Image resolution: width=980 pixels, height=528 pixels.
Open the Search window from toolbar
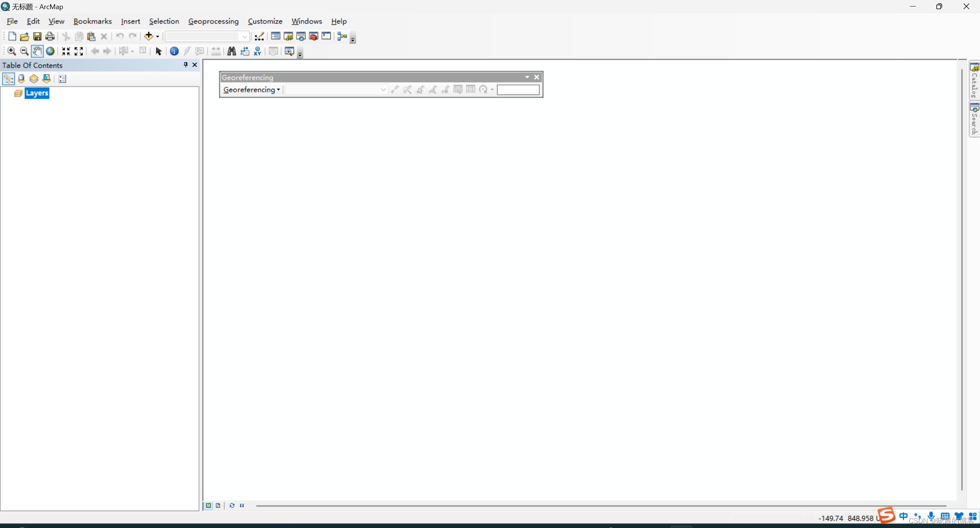(301, 36)
